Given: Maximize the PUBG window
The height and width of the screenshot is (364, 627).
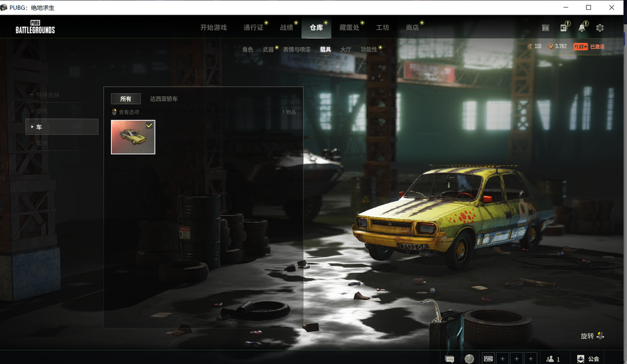Looking at the screenshot, I should click(589, 7).
